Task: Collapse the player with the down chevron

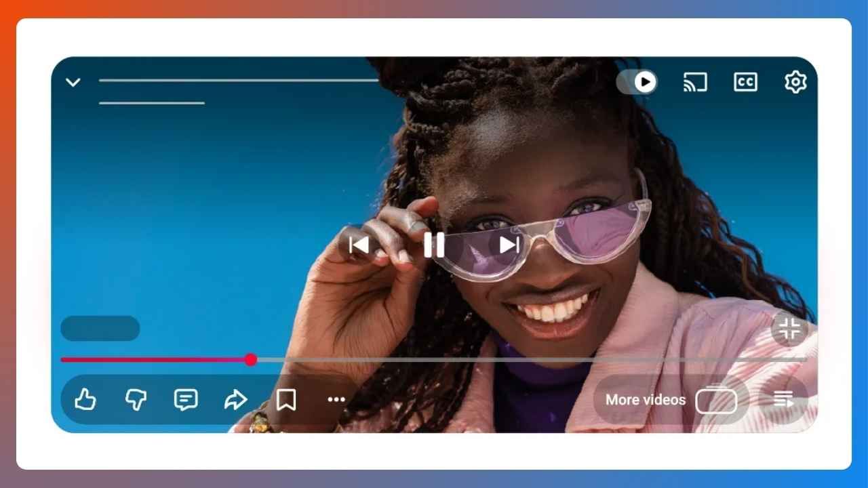Action: pyautogui.click(x=73, y=82)
